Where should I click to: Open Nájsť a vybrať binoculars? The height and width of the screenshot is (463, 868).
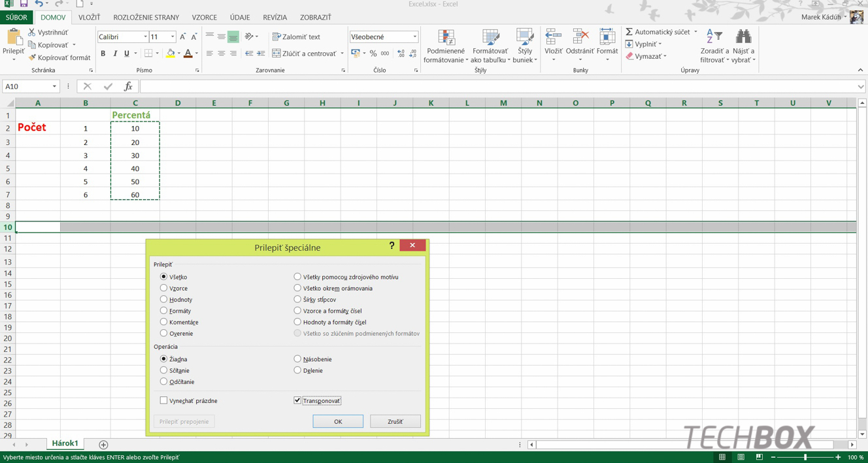[x=743, y=46]
